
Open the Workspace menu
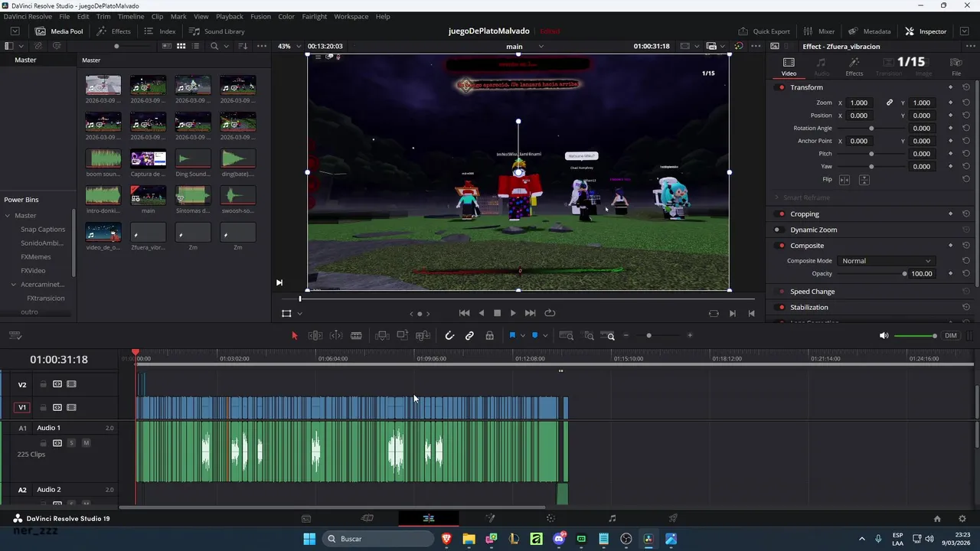[x=351, y=16]
